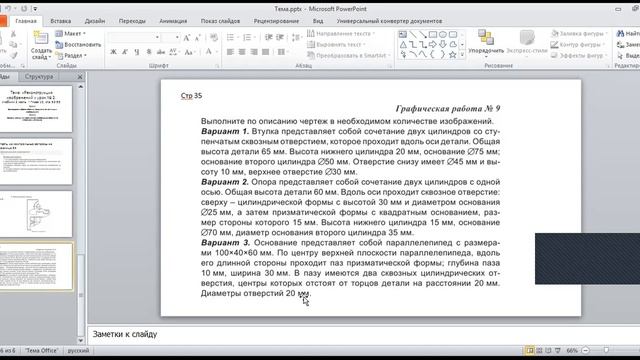Select the right arrow shape
The width and height of the screenshot is (640, 360).
(433, 44)
